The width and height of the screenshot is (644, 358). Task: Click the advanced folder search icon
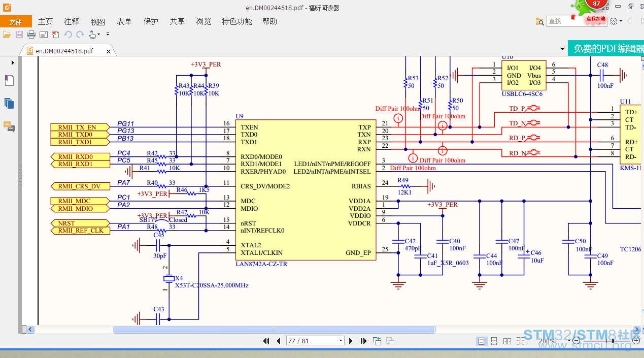(x=540, y=21)
